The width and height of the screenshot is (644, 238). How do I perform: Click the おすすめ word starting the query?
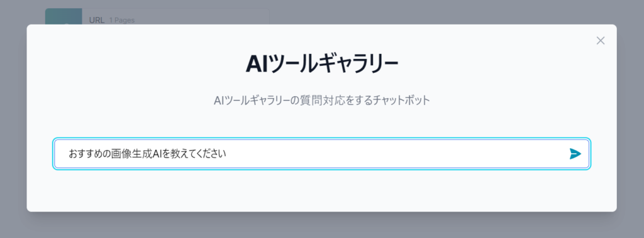coord(82,154)
